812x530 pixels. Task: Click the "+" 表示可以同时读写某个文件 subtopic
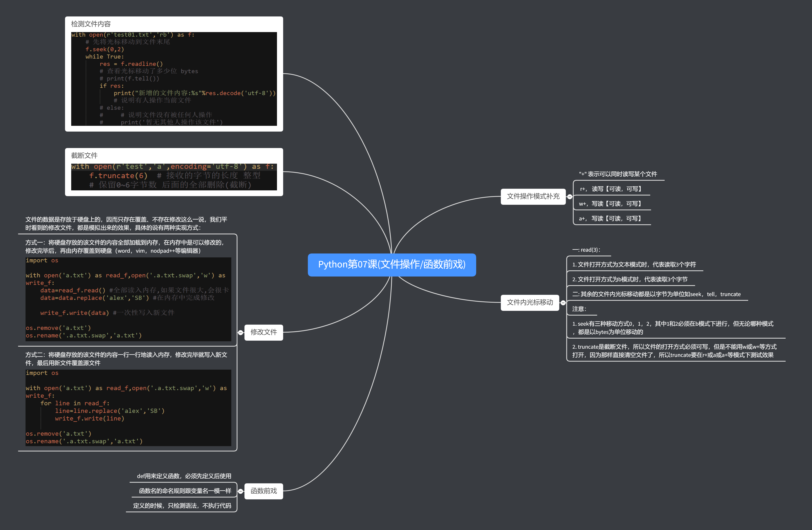618,174
